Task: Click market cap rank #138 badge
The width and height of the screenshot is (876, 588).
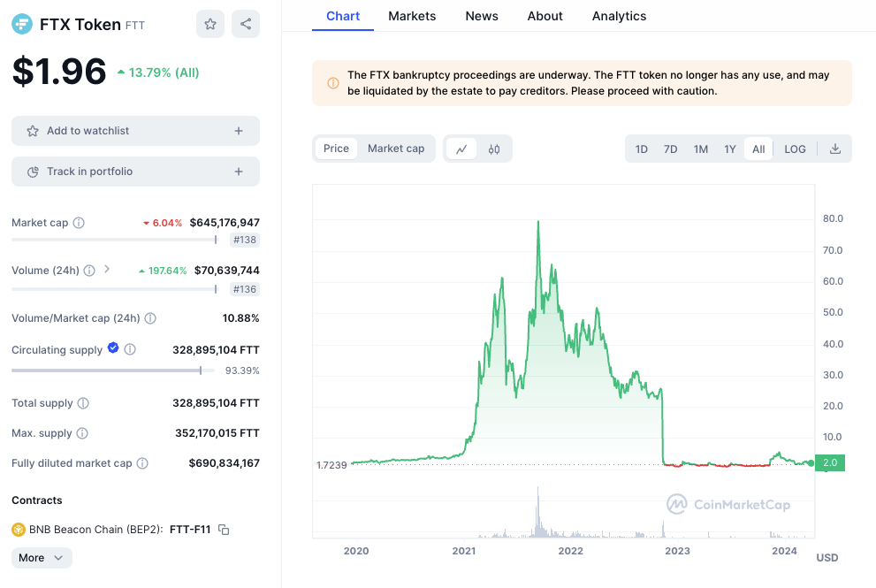Action: click(245, 240)
